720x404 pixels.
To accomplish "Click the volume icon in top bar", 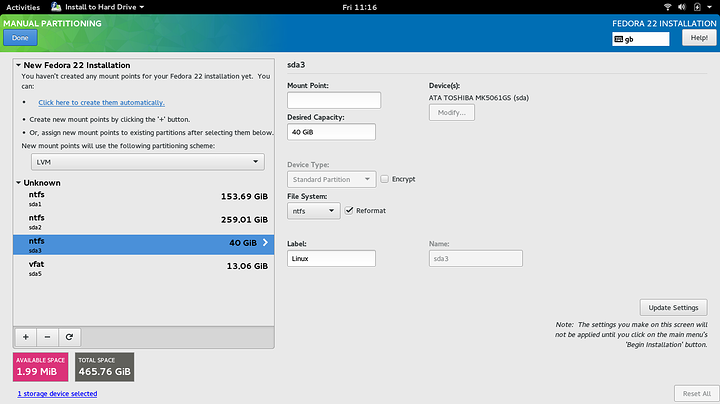I will point(683,7).
